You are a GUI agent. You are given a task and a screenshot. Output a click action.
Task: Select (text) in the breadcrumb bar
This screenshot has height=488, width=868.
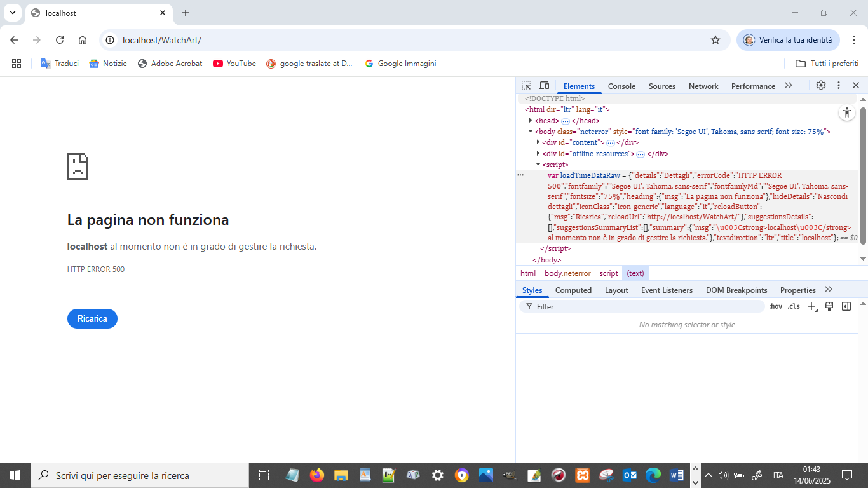coord(635,273)
